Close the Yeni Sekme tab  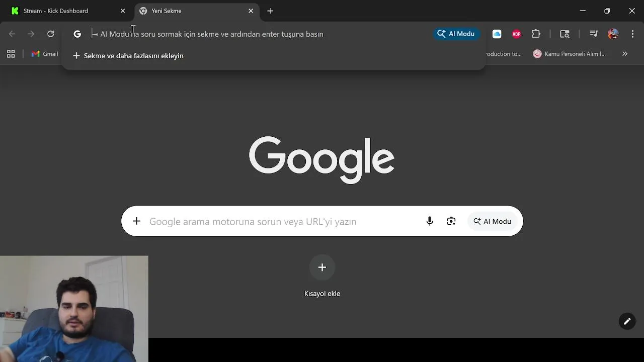coord(251,11)
